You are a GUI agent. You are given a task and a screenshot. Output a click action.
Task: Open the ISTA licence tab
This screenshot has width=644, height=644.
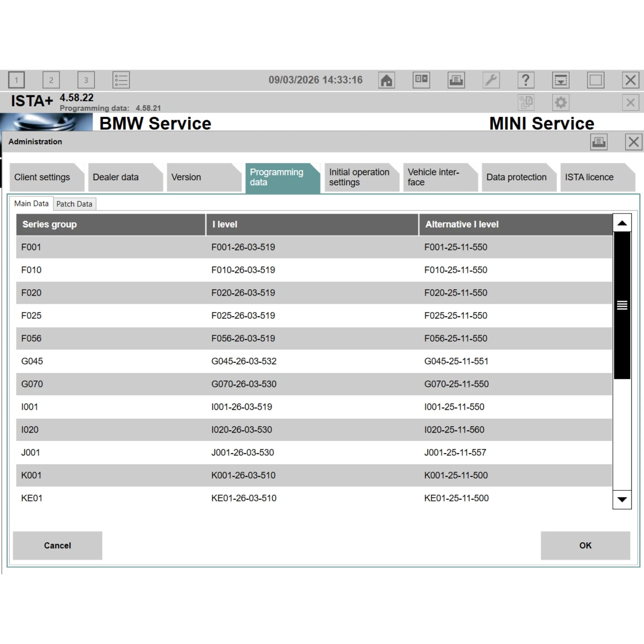[x=589, y=177]
